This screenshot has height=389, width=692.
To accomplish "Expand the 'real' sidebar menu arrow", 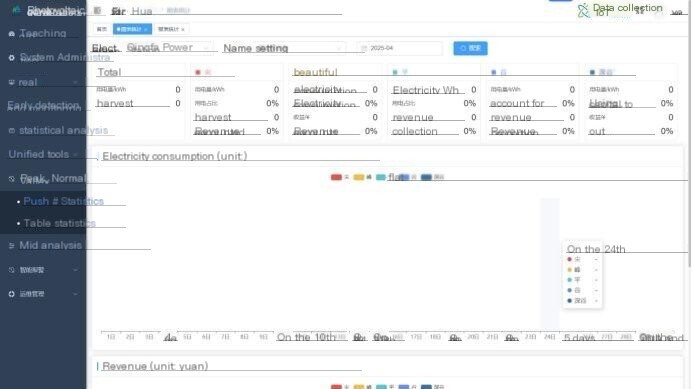I will click(x=75, y=83).
